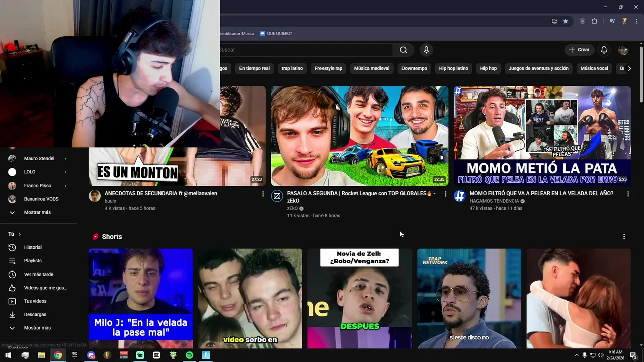Show more chips with right arrow

coord(629,68)
